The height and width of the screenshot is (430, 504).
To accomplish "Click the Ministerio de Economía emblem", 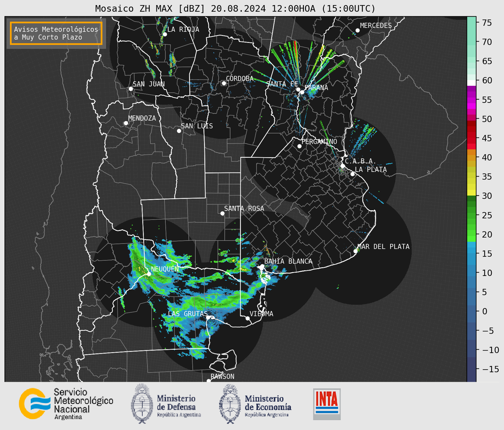I will (x=230, y=404).
